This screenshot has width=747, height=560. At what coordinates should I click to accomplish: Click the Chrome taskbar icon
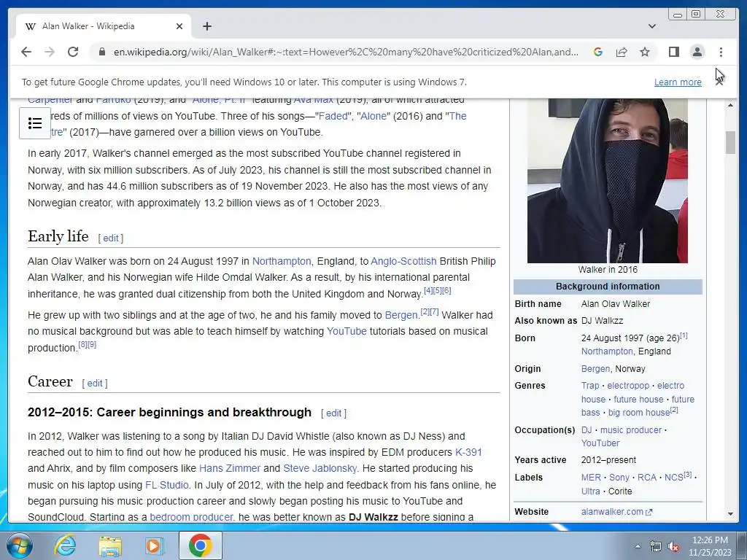tap(200, 545)
